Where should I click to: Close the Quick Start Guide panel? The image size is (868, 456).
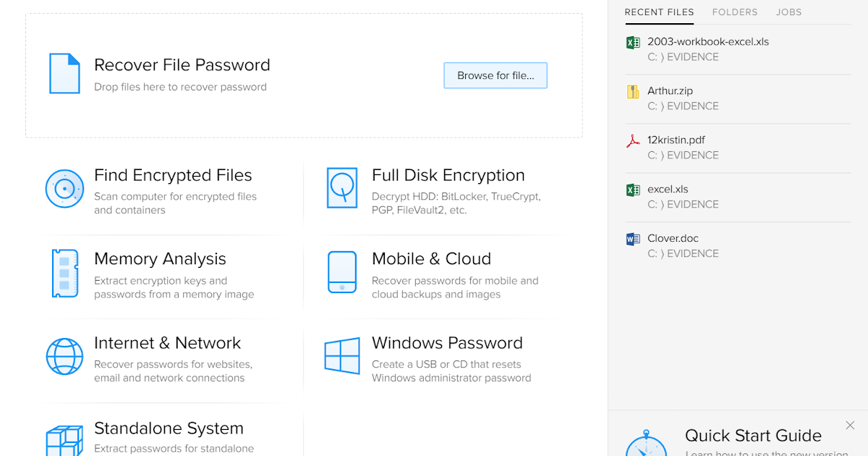pos(850,425)
